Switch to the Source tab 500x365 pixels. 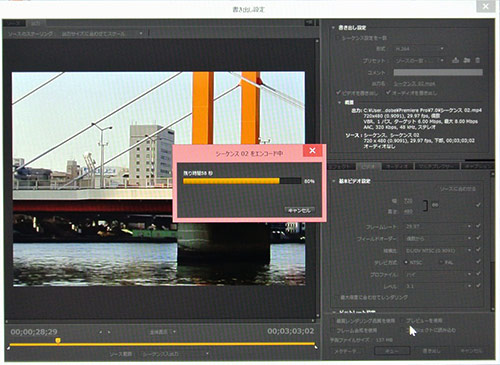click(14, 23)
